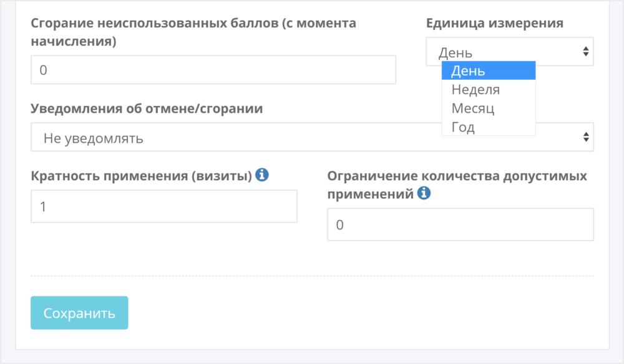624x364 pixels.
Task: Choose Месяц from the unit dropdown
Action: (489, 108)
